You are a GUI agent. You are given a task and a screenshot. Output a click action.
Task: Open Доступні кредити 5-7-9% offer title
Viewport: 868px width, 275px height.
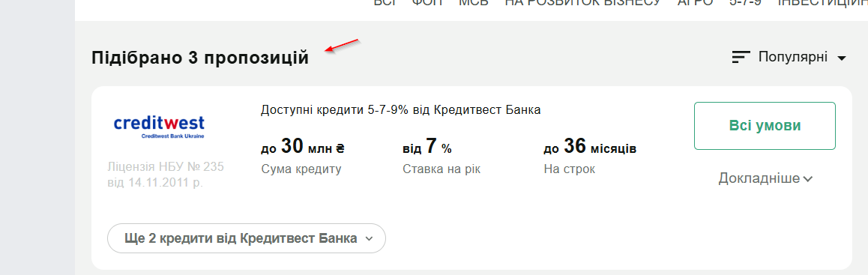point(400,110)
